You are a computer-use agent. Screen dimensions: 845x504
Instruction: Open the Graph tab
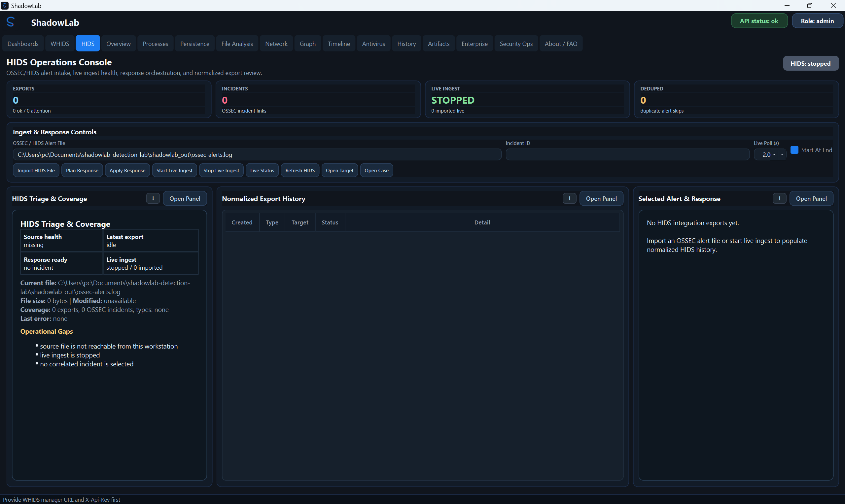tap(307, 44)
